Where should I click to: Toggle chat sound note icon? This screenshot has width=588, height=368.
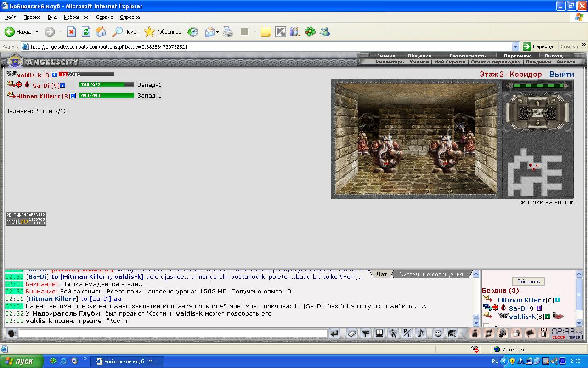pos(420,333)
